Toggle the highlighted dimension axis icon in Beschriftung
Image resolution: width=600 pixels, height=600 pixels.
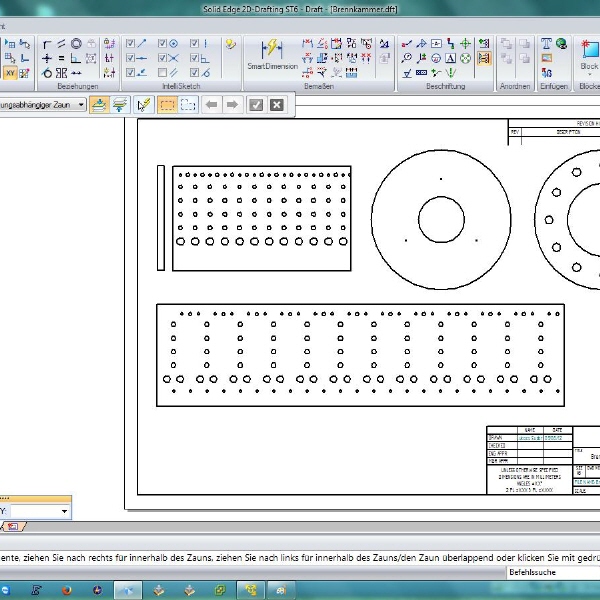point(484,58)
